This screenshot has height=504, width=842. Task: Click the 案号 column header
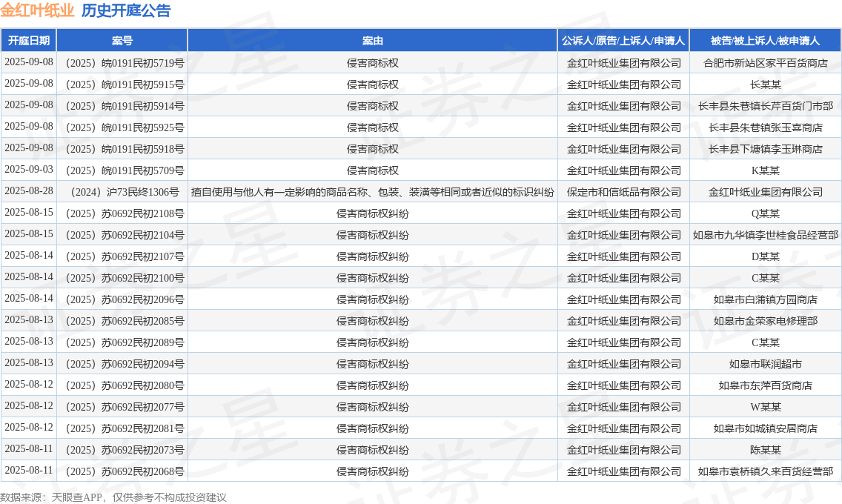(122, 41)
